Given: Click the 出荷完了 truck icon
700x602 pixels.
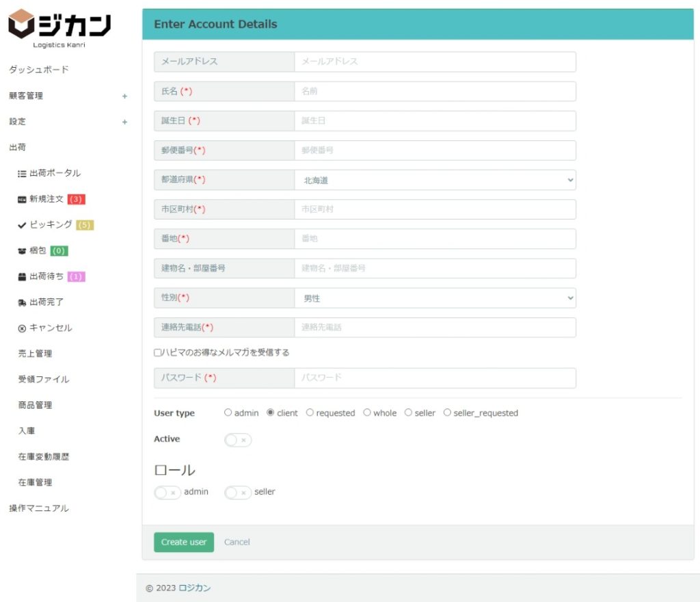Looking at the screenshot, I should (22, 302).
